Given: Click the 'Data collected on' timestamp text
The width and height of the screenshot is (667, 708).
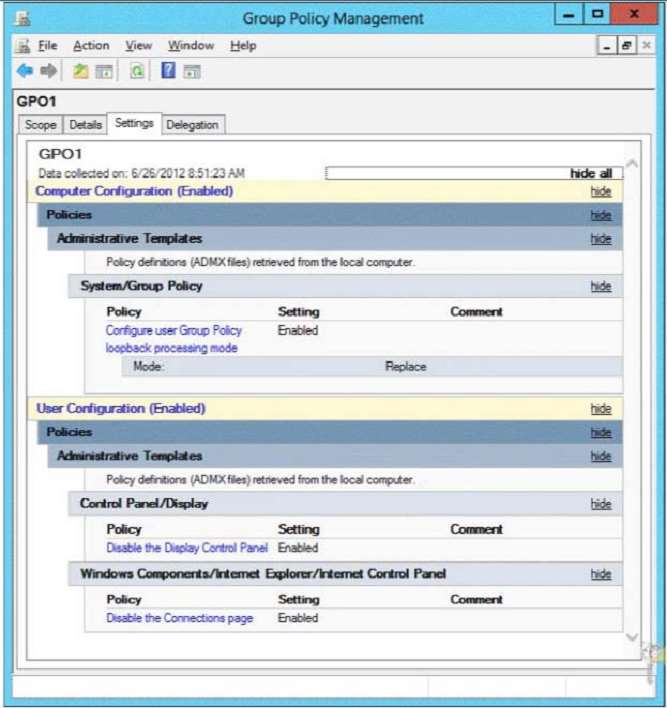Looking at the screenshot, I should coord(141,173).
